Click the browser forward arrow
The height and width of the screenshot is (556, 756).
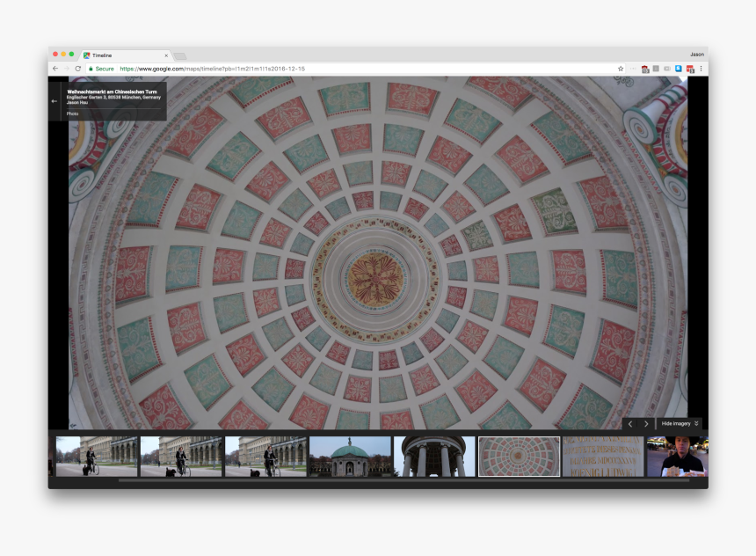click(x=67, y=69)
